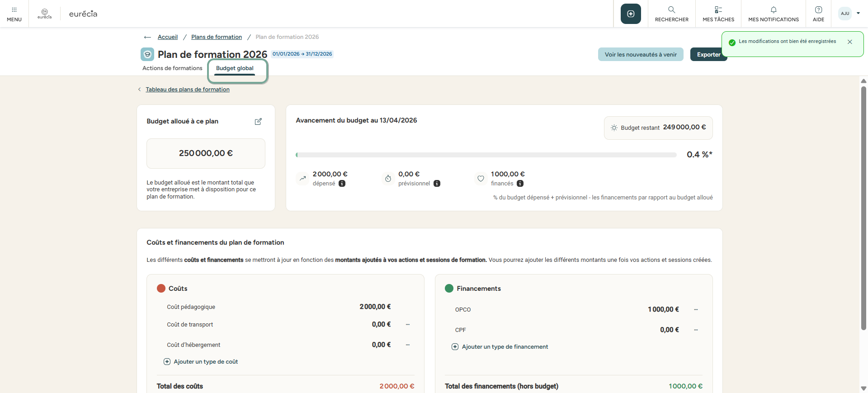Viewport: 868px width, 393px height.
Task: Click the Exporter button
Action: [x=708, y=55]
